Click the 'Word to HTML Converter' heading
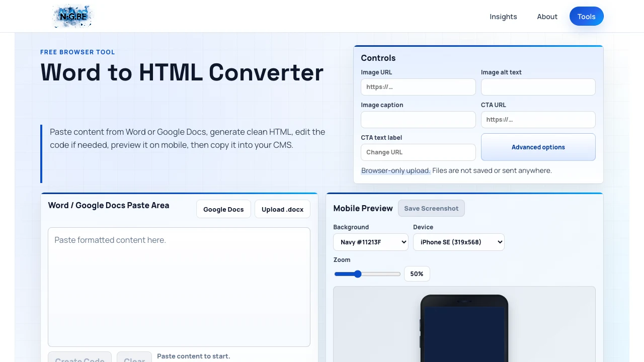The image size is (644, 362). coord(182,72)
